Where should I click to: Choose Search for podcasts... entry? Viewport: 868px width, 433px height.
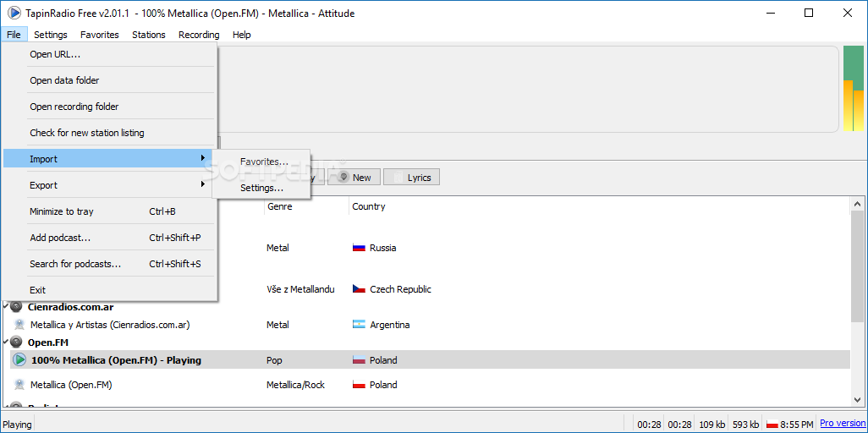[109, 264]
